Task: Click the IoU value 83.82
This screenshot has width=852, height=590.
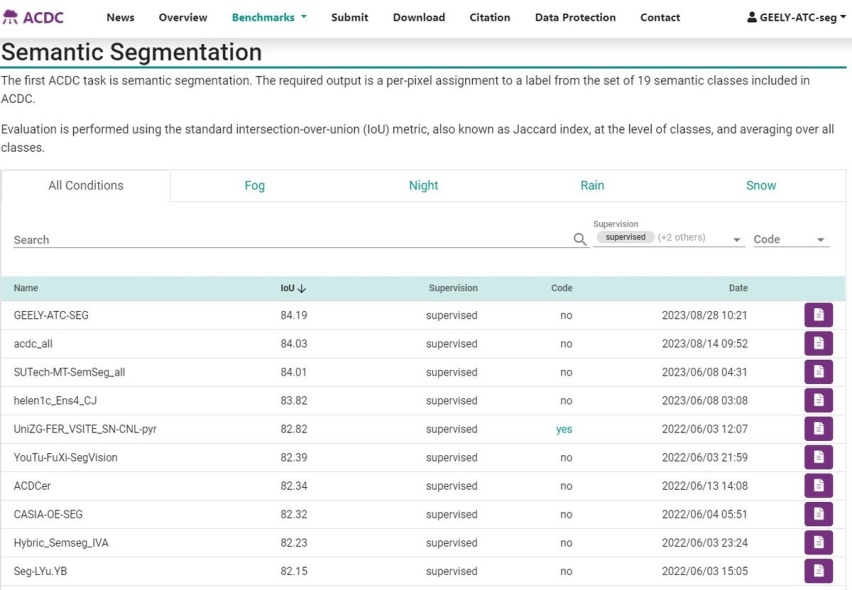Action: coord(294,400)
